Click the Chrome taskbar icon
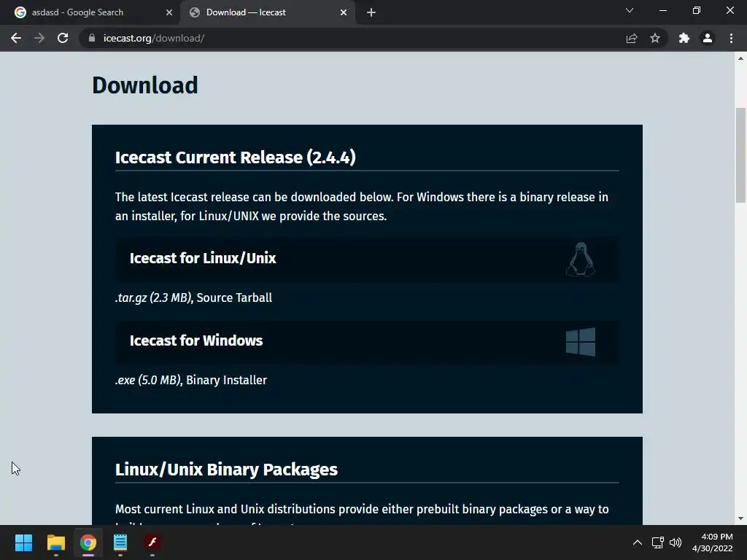This screenshot has height=560, width=747. tap(88, 542)
